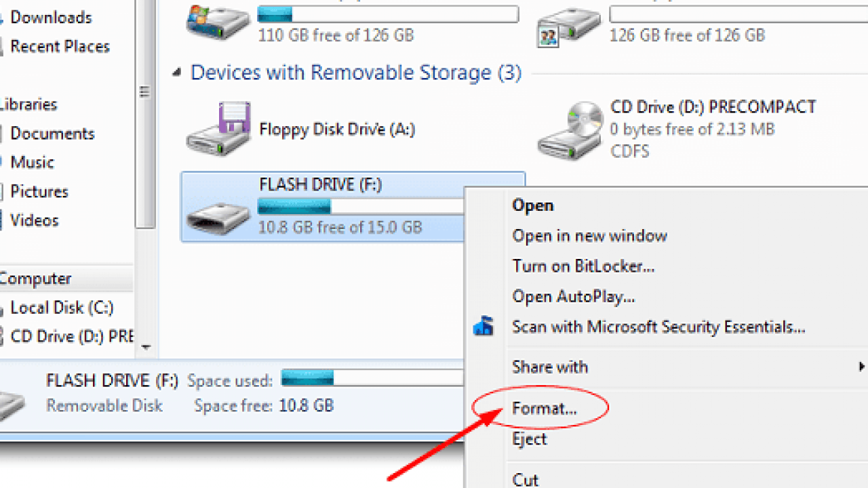Expand the Share with submenu arrow
The width and height of the screenshot is (868, 488).
tap(862, 367)
